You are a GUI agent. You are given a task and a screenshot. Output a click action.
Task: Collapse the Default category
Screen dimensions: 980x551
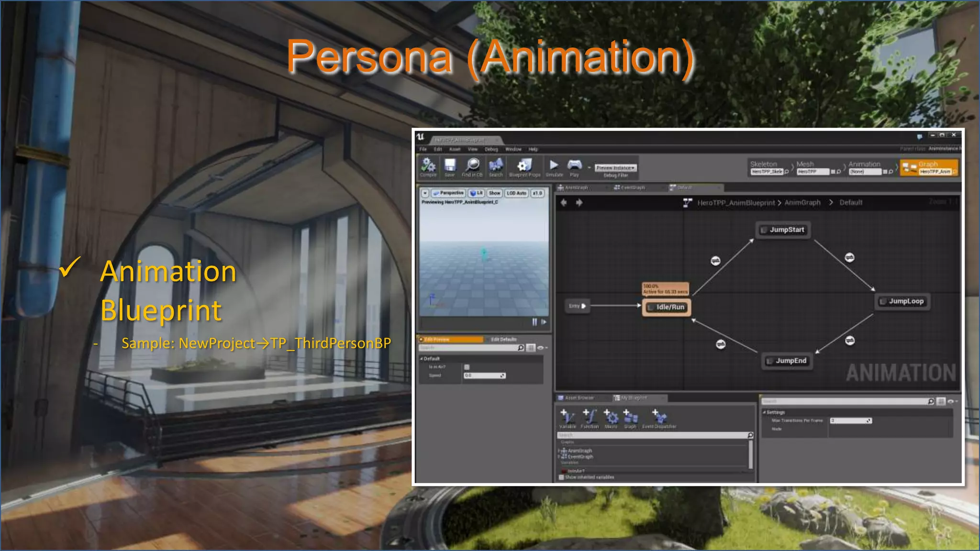422,359
